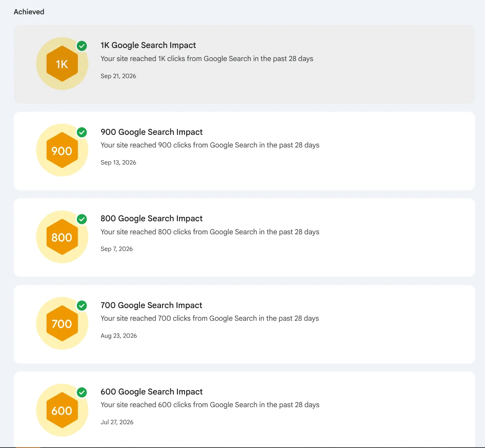The width and height of the screenshot is (485, 448).
Task: Click the Achieved section heading
Action: 29,12
